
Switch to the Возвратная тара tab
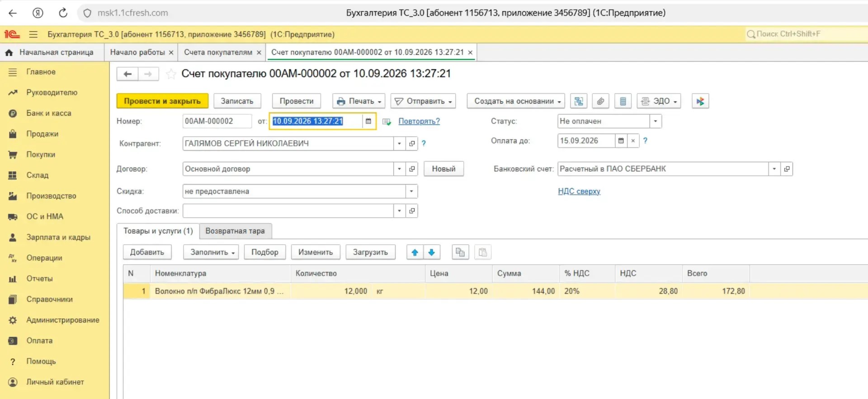235,231
